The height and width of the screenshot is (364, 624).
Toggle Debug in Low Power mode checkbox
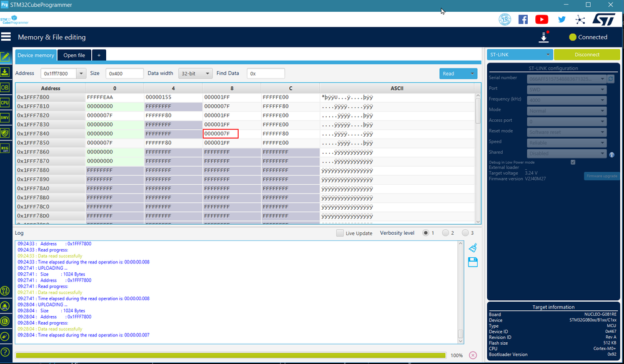click(573, 162)
